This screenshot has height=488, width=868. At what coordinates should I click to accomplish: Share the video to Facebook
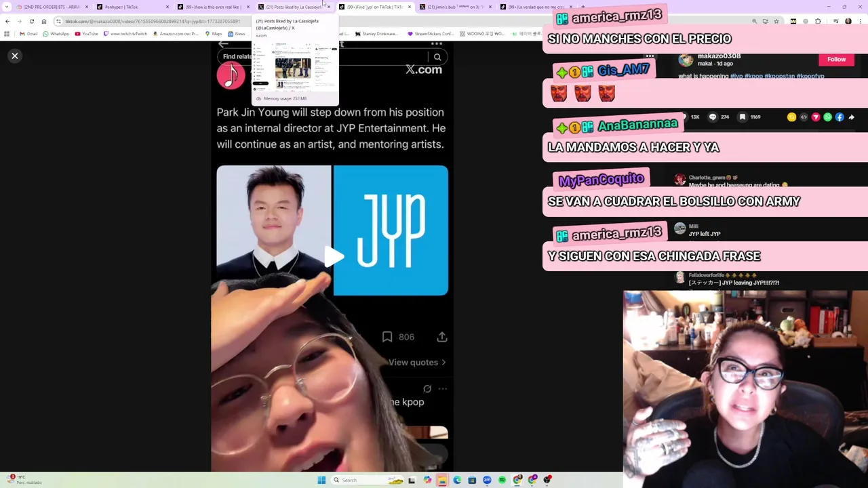(x=840, y=117)
